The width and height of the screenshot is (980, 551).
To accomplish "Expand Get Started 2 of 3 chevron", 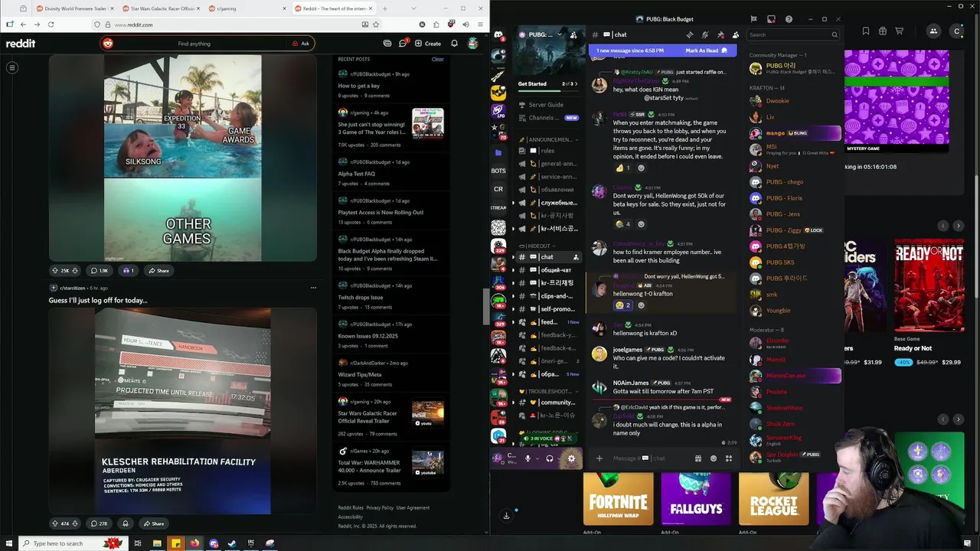I will [x=575, y=83].
